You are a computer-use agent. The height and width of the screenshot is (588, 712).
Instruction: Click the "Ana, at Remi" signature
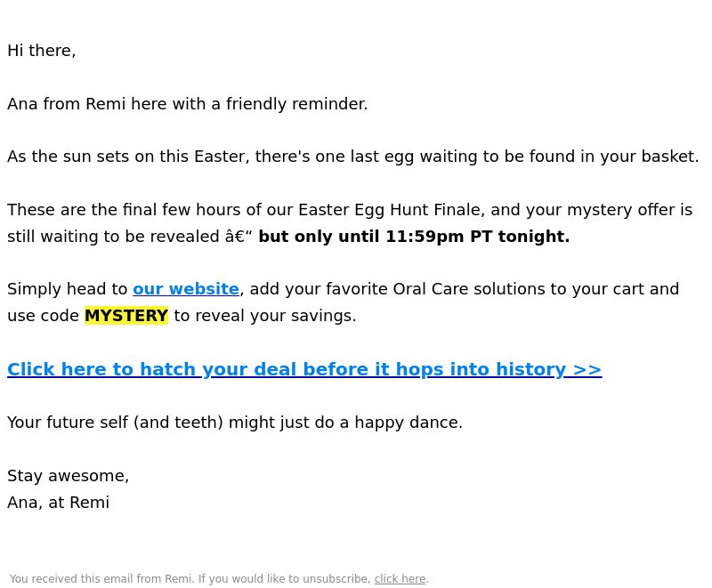(x=58, y=503)
